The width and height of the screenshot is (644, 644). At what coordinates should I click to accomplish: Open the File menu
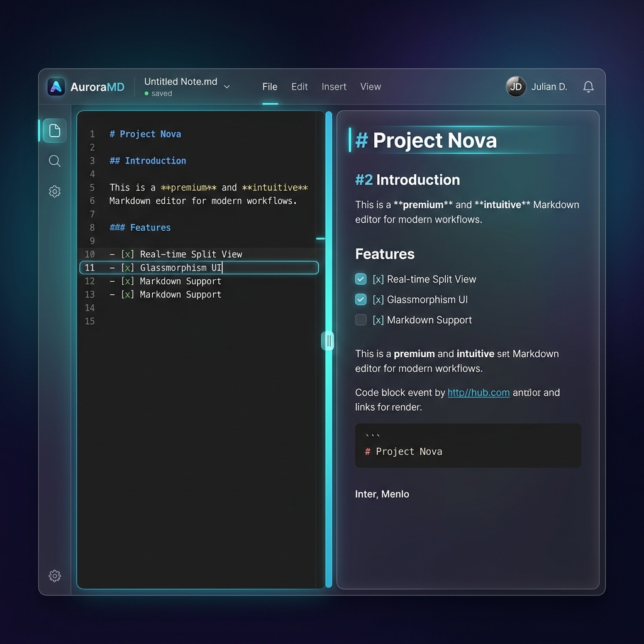[270, 87]
